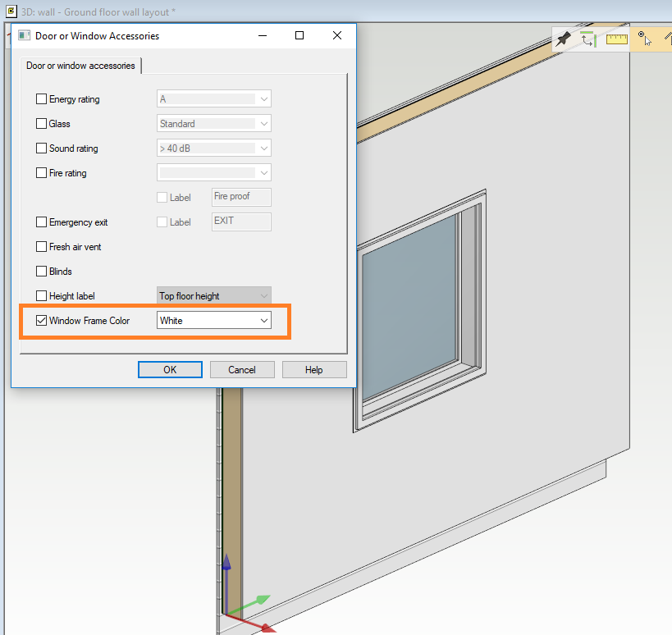Screen dimensions: 672x635
Task: Open the Window Frame Color White dropdown
Action: [x=214, y=321]
